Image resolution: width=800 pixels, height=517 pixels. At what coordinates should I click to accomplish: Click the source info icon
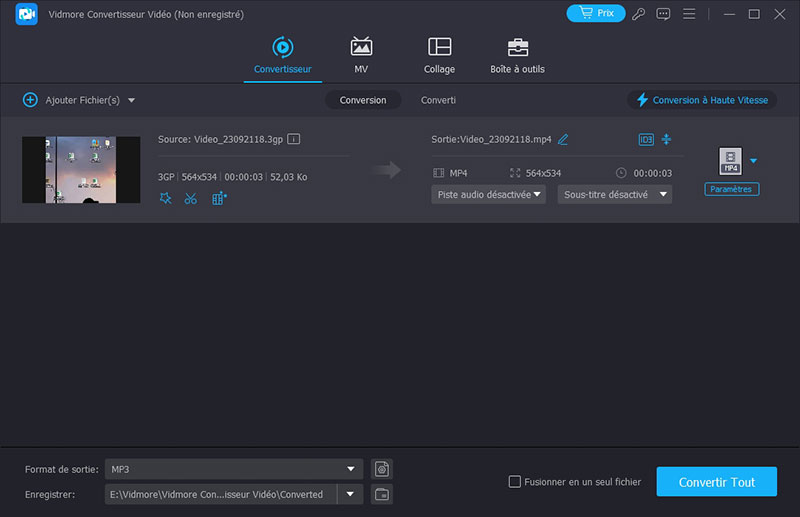(x=294, y=139)
